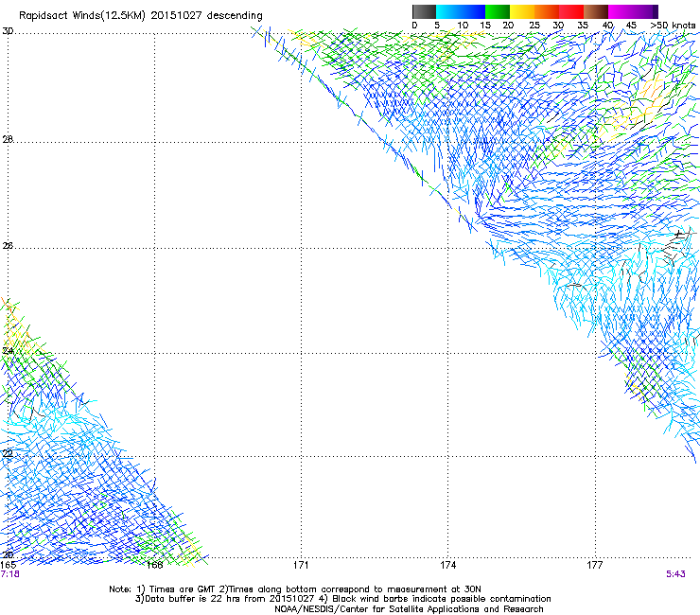Click the purple "7:18" pass time label
The width and height of the screenshot is (700, 615).
[9, 574]
